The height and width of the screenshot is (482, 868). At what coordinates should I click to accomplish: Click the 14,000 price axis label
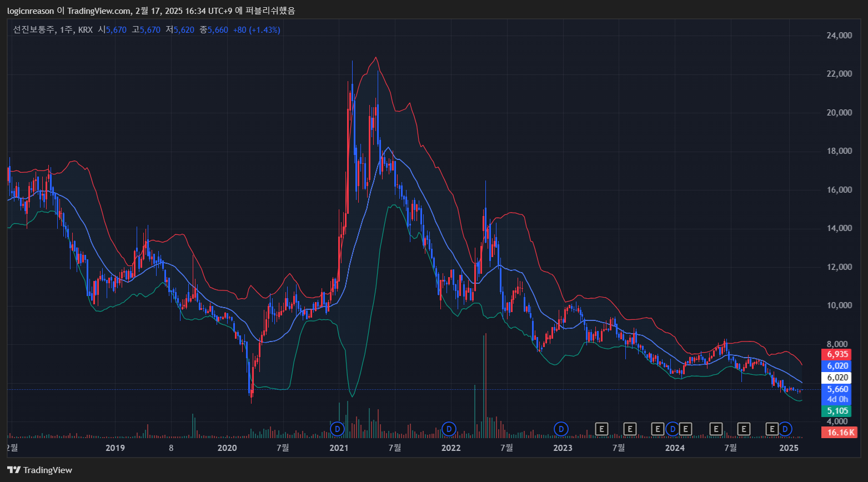tap(839, 228)
